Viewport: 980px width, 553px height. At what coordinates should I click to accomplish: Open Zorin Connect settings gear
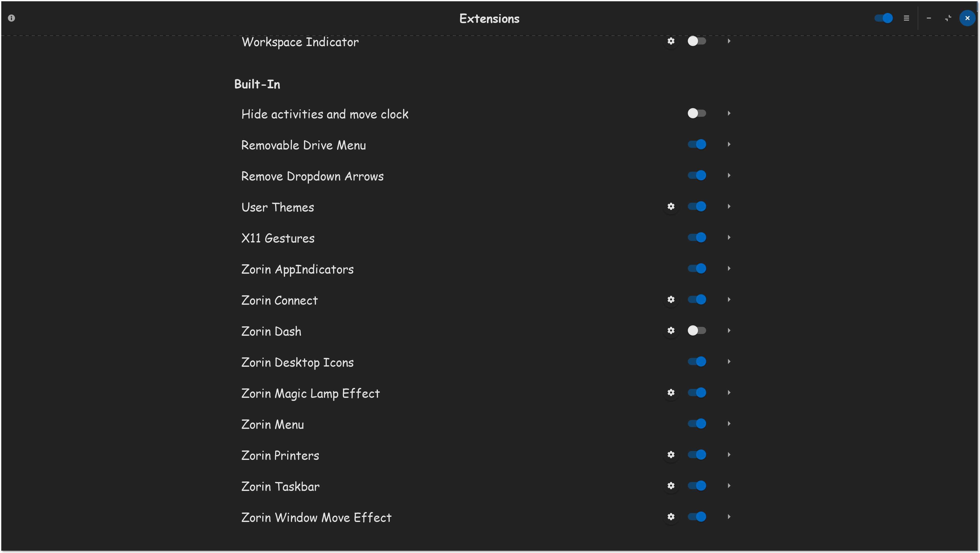pyautogui.click(x=671, y=300)
